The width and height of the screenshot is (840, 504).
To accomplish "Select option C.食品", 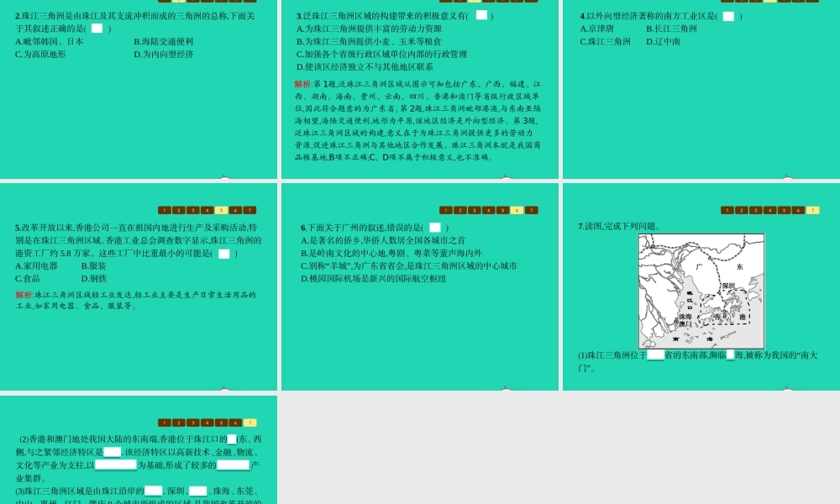I will tap(28, 279).
